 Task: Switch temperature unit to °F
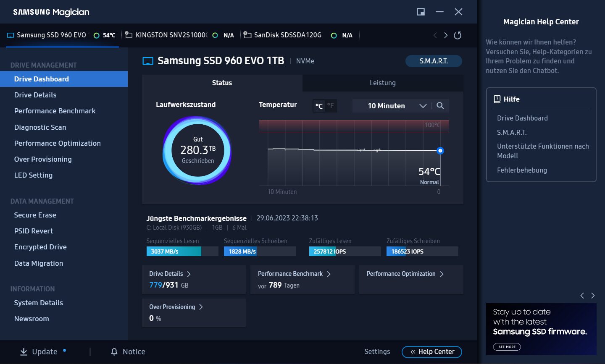pyautogui.click(x=331, y=106)
